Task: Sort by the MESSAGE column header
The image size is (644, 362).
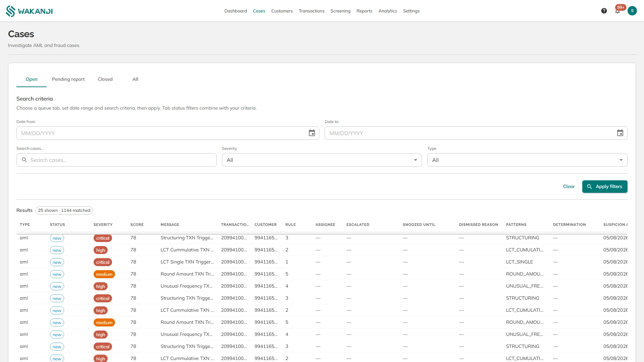Action: point(170,225)
